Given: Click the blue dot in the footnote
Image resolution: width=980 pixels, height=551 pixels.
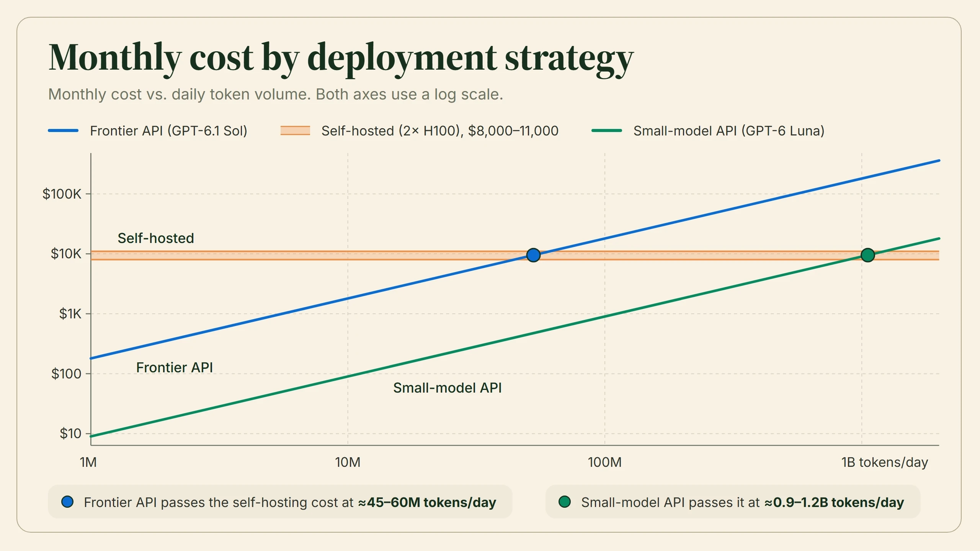Looking at the screenshot, I should tap(67, 502).
